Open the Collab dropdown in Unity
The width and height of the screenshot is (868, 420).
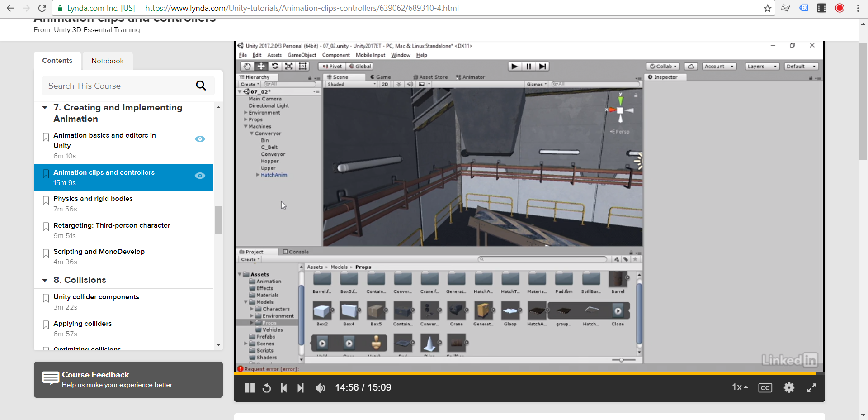[663, 66]
